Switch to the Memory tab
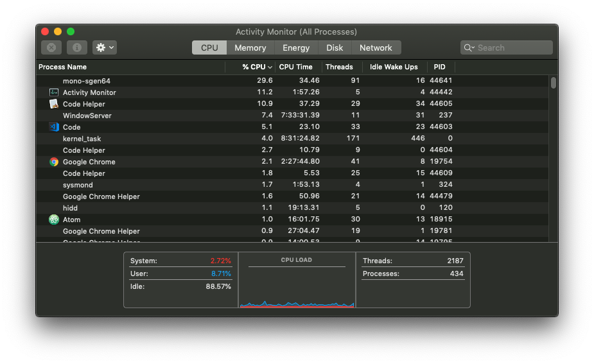This screenshot has height=364, width=594. tap(250, 48)
